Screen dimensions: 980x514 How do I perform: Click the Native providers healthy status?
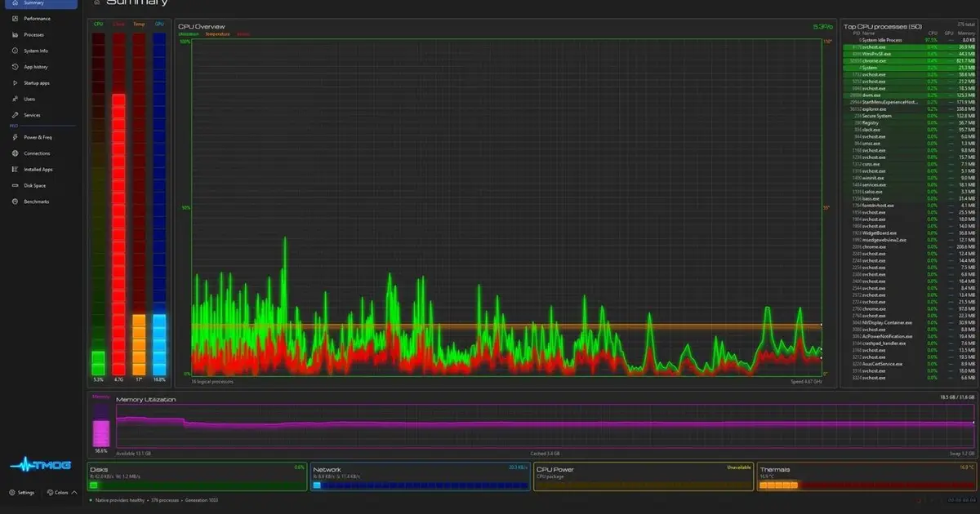120,500
